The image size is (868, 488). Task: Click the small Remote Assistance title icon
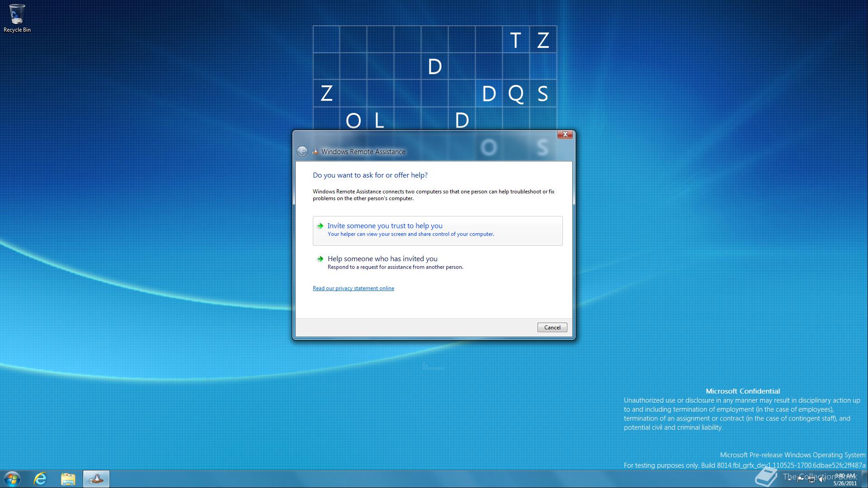coord(316,151)
